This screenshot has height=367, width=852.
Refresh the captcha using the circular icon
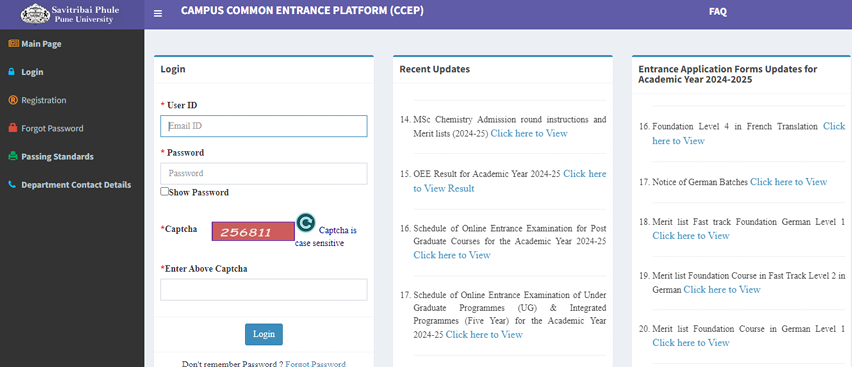306,222
